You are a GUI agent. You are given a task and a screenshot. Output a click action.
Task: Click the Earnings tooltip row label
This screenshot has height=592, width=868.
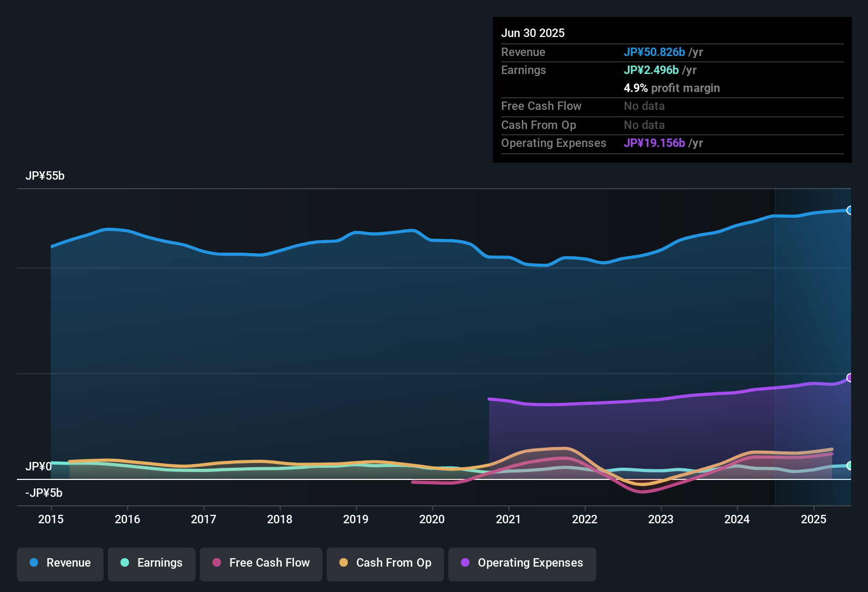(523, 70)
